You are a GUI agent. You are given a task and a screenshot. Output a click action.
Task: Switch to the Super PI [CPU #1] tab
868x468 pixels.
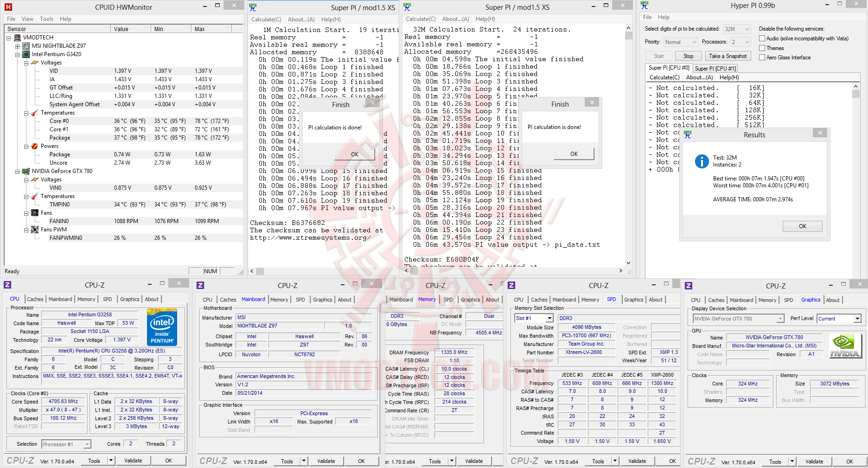coord(715,69)
